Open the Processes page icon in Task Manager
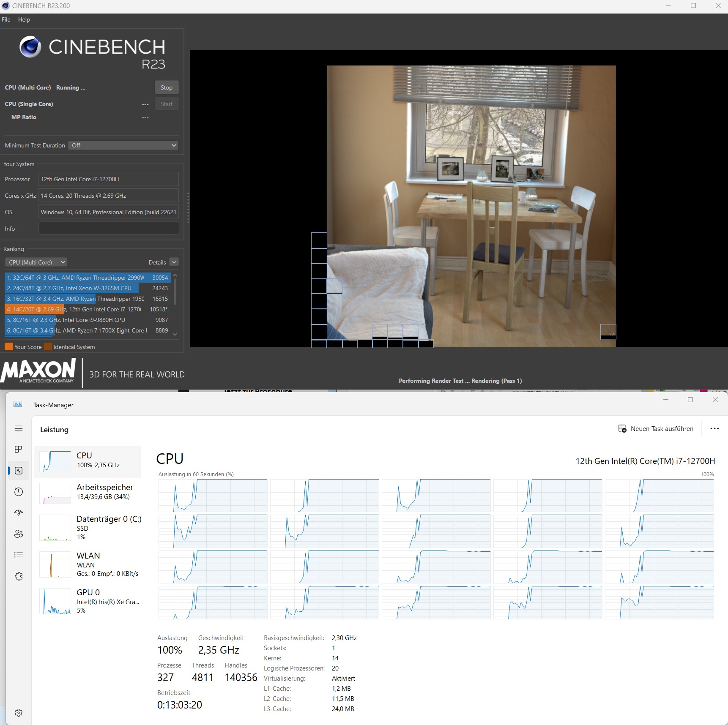 [x=19, y=449]
